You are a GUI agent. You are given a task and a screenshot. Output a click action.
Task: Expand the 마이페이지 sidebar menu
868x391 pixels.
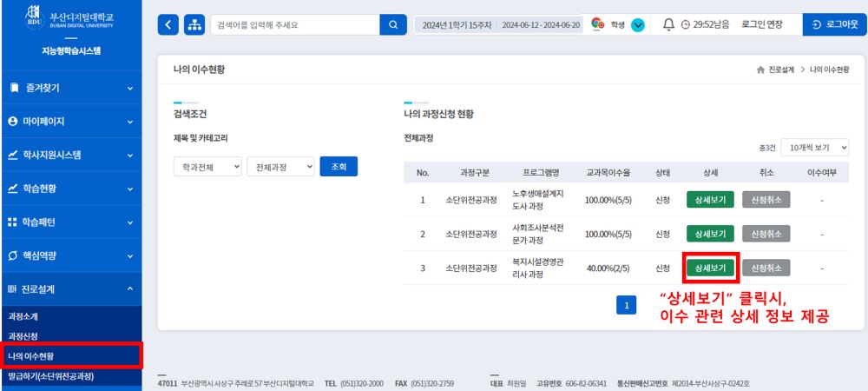pos(71,122)
